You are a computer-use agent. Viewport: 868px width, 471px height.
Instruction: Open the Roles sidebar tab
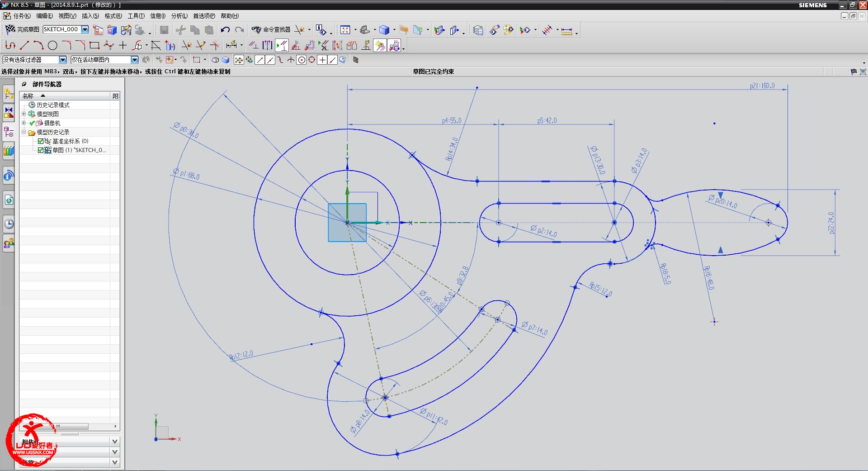coord(9,243)
